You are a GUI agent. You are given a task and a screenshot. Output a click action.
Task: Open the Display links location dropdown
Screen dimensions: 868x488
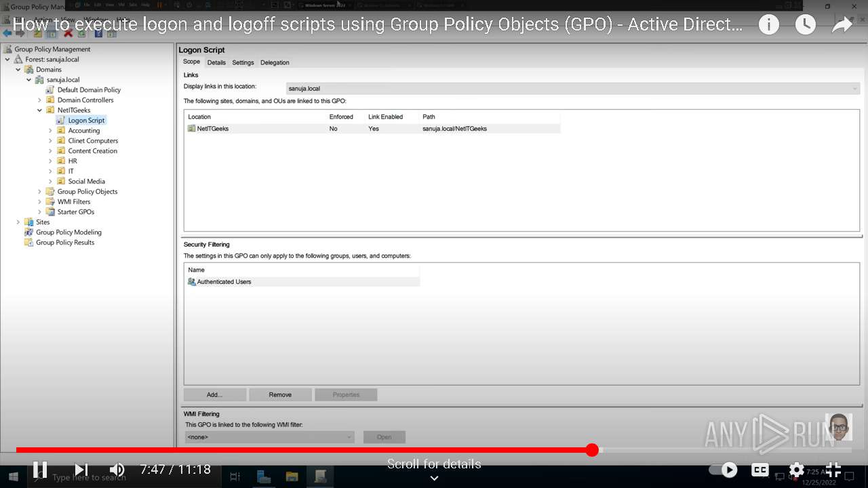point(572,88)
